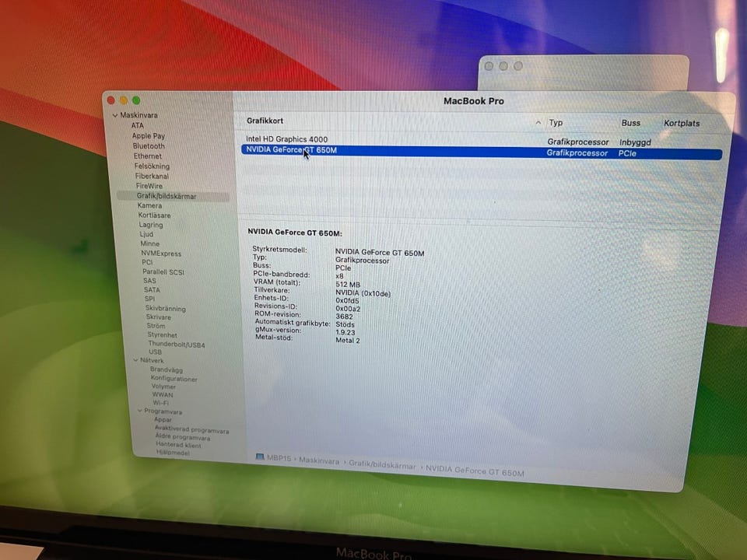Select PCI in the sidebar
This screenshot has width=747, height=560.
click(147, 262)
